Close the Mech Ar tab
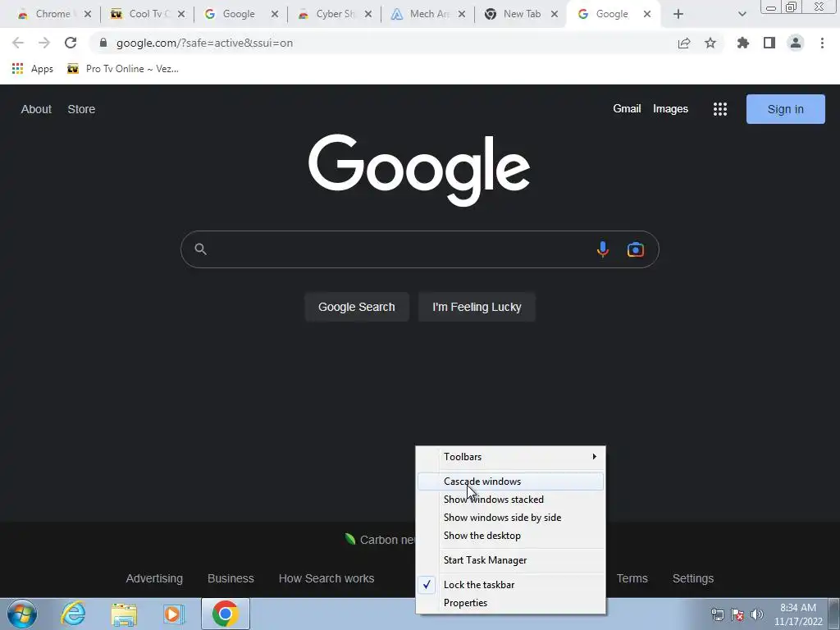The image size is (840, 630). (462, 14)
